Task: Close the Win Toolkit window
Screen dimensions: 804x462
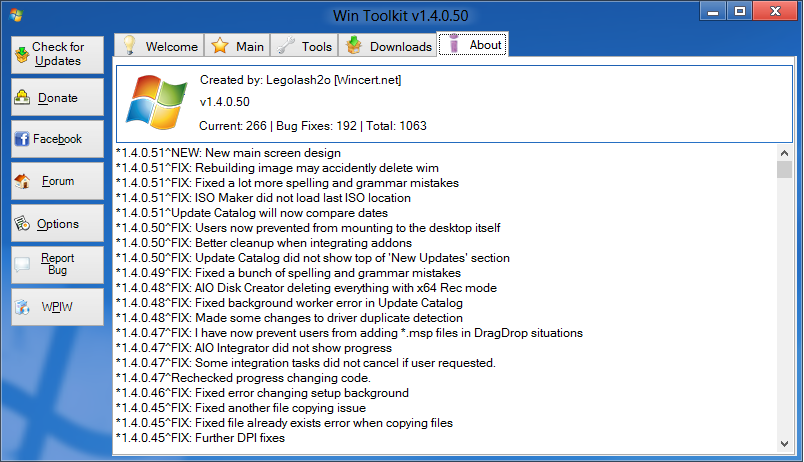Action: click(x=775, y=11)
